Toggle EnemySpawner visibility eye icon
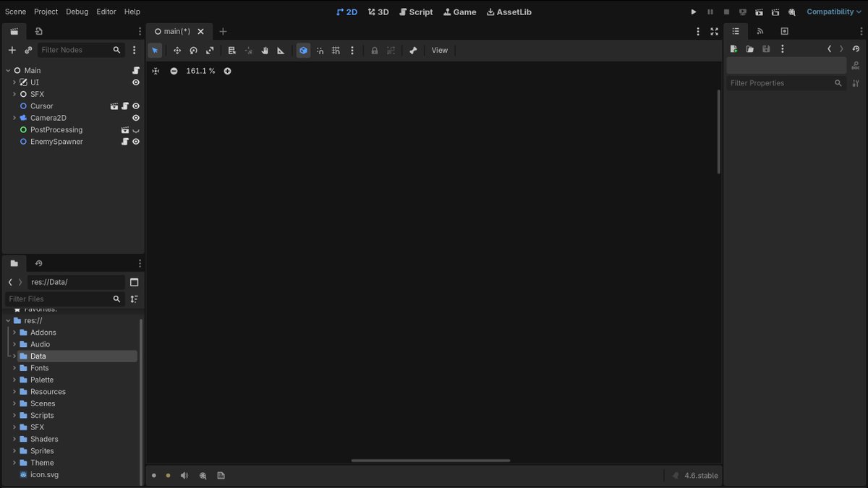Image resolution: width=868 pixels, height=488 pixels. 135,142
